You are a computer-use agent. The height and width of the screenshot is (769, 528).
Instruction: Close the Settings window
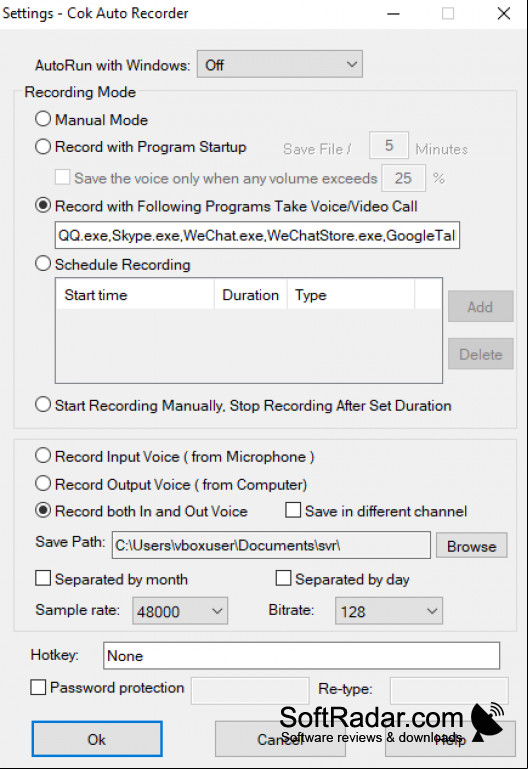click(x=504, y=14)
